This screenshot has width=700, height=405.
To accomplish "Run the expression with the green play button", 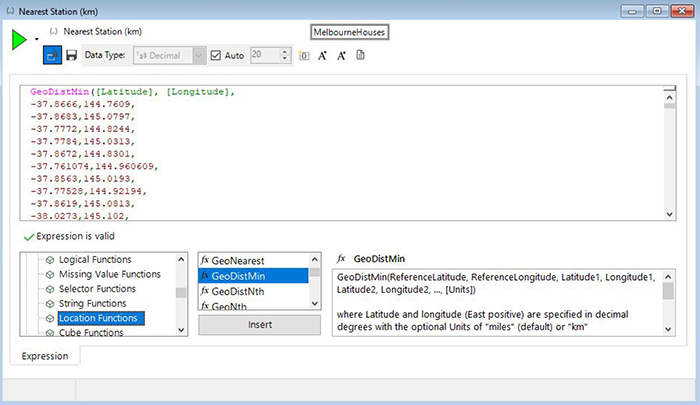I will [x=19, y=40].
